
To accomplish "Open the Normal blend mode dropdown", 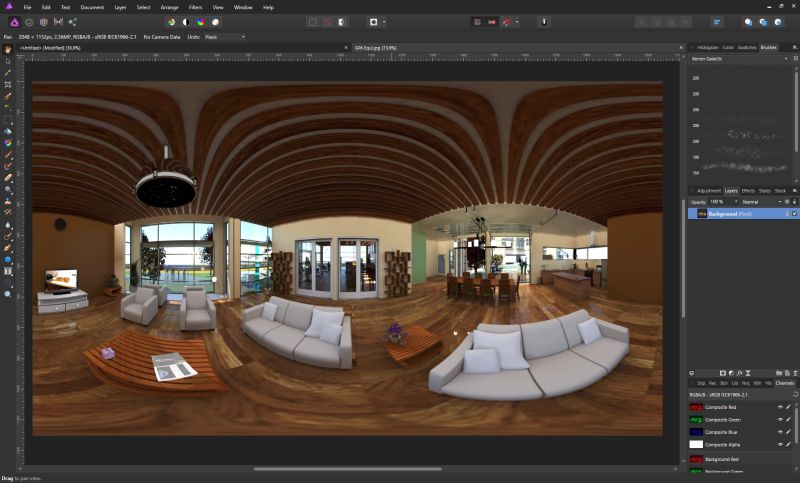I will click(x=761, y=202).
